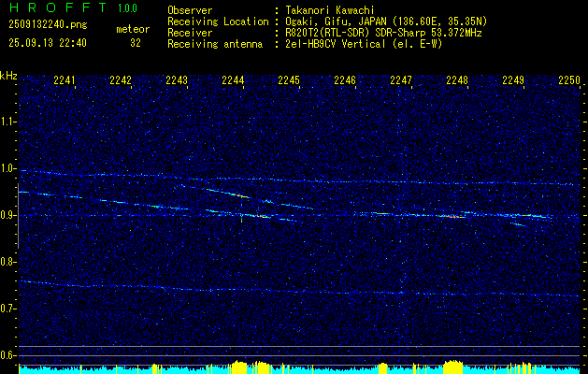
Task: Select the 2509132240.png file name
Action: 48,25
